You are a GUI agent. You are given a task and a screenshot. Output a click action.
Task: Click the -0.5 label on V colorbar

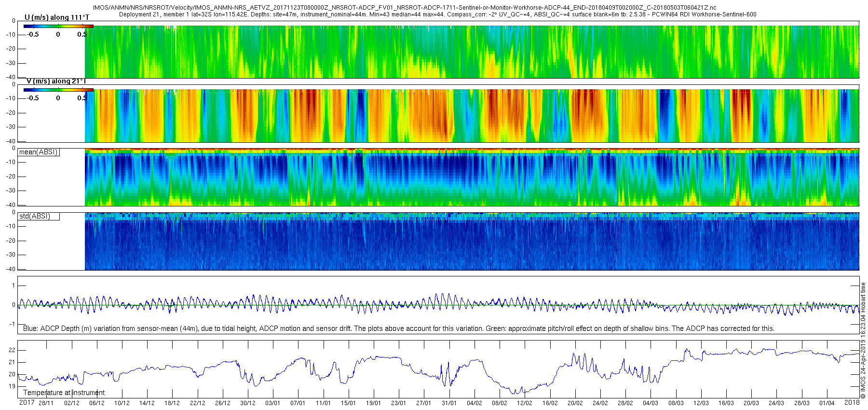point(33,98)
